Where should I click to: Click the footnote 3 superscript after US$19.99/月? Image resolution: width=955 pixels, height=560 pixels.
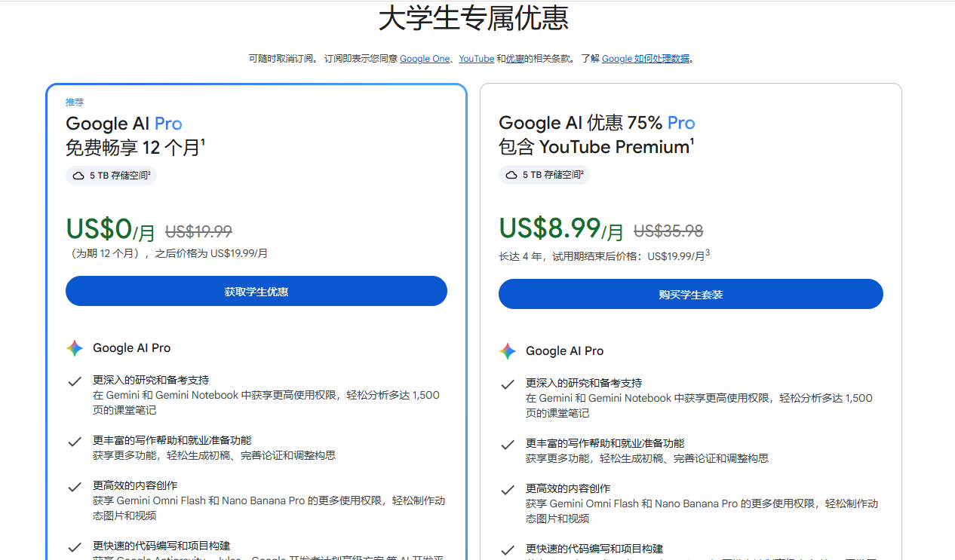point(708,253)
